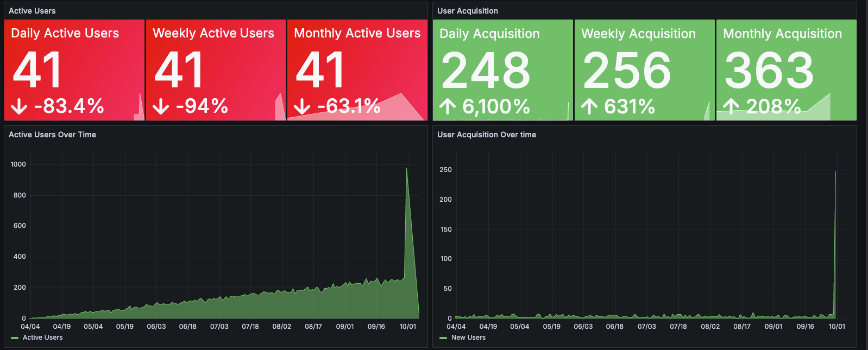Viewport: 868px width, 350px height.
Task: Select the Monthly Acquisition panel title
Action: 783,34
